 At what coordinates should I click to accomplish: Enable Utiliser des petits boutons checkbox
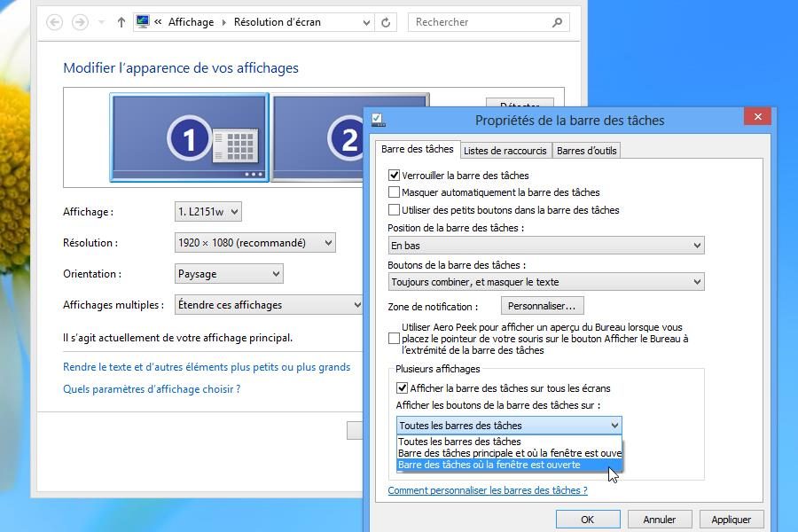pos(395,210)
